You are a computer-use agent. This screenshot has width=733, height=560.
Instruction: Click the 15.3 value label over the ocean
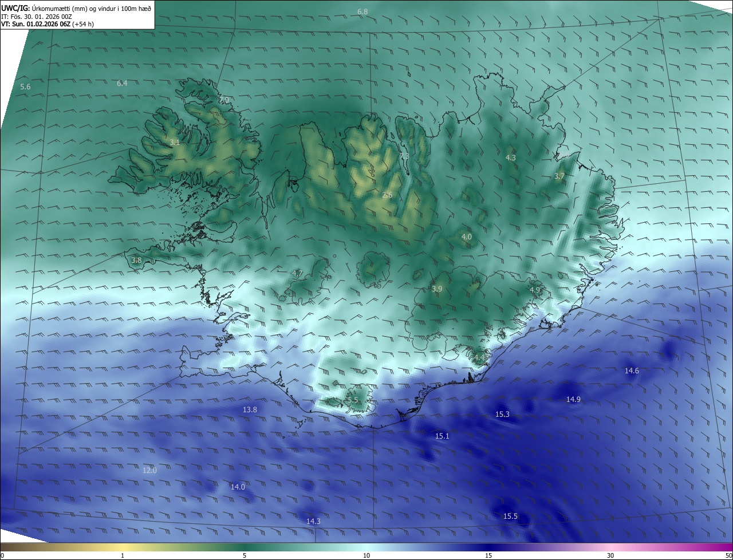coord(502,414)
